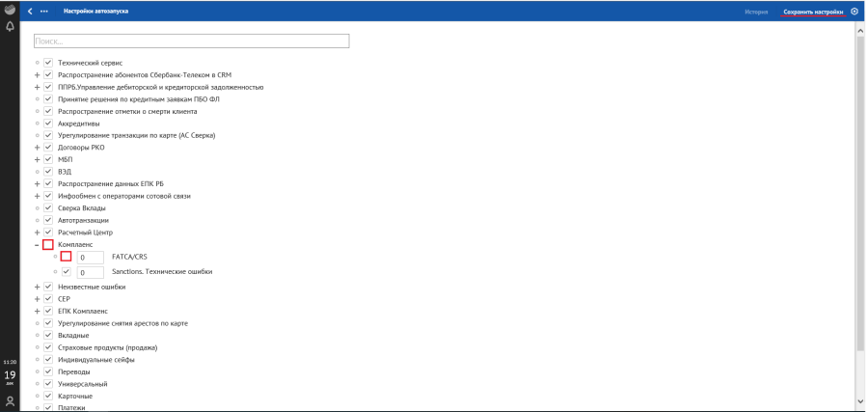Open notifications bell in left sidebar
This screenshot has height=412, width=868.
point(10,26)
